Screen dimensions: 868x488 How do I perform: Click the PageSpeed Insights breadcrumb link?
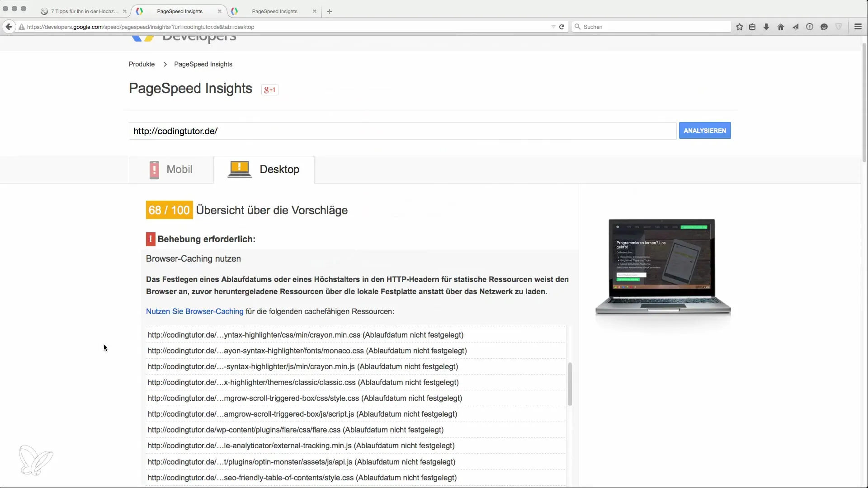203,64
